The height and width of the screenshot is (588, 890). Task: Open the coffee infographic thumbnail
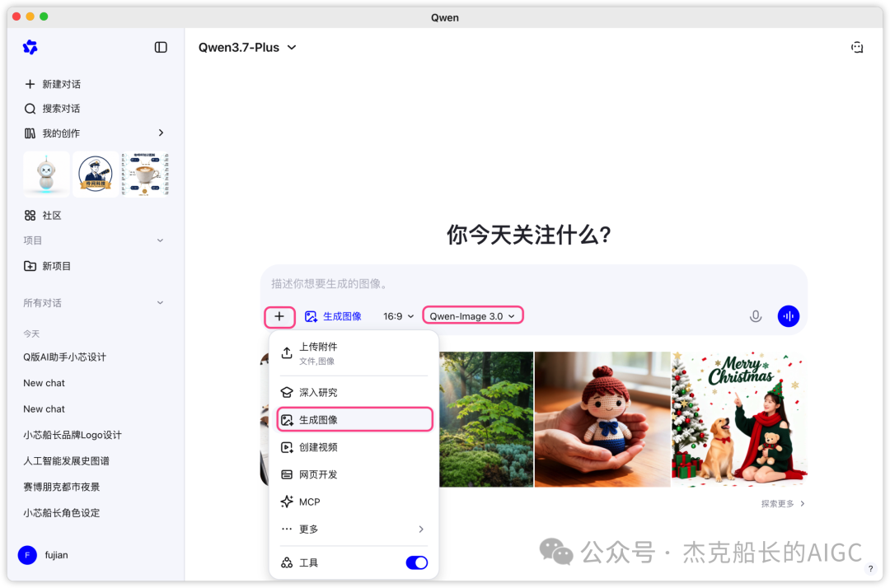[145, 174]
